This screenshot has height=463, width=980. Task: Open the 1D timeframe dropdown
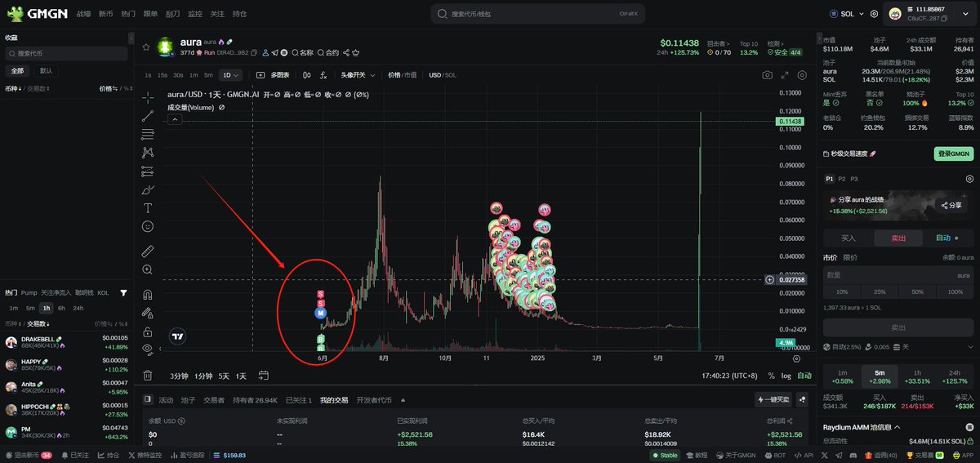231,74
